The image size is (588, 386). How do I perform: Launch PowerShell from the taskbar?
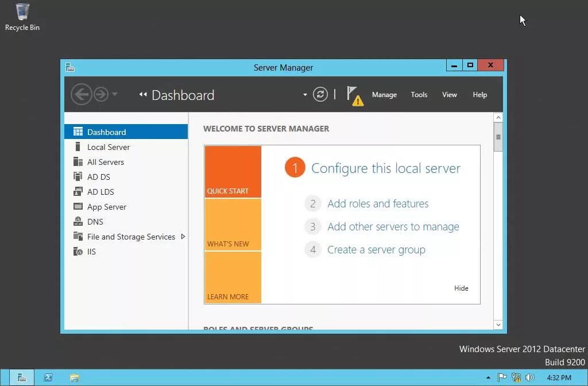(x=48, y=377)
